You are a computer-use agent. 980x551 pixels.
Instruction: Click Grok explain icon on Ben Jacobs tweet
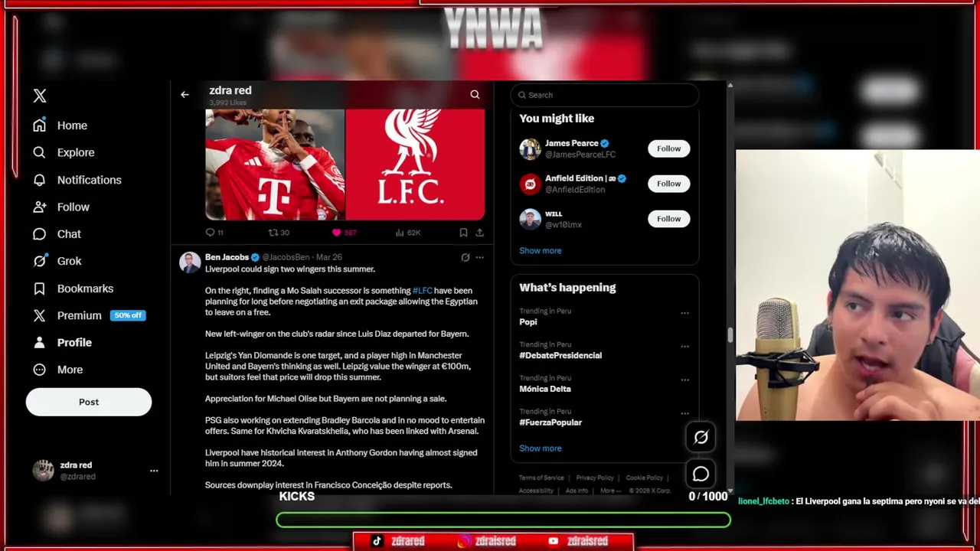point(465,257)
